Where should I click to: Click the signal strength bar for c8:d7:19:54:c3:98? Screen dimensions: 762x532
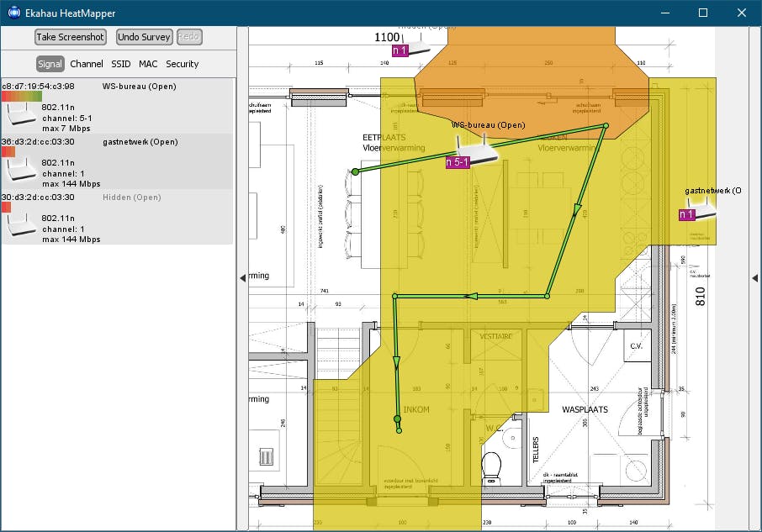tap(22, 97)
